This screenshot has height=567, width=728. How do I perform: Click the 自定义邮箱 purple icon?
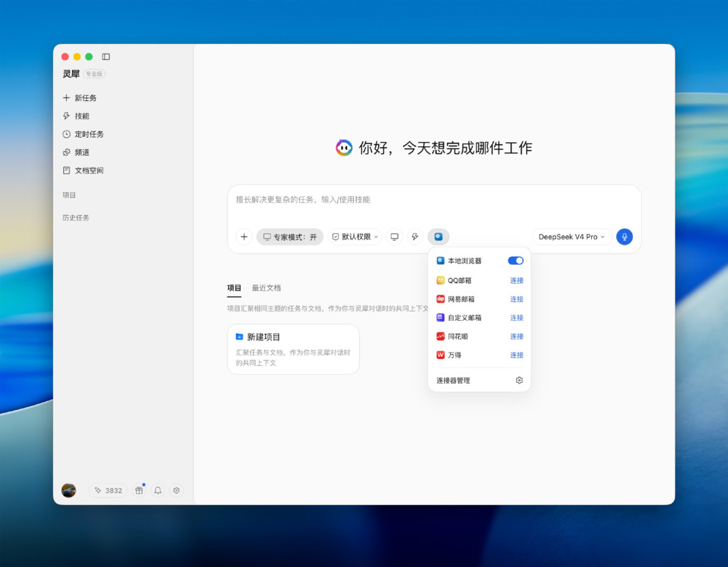441,318
